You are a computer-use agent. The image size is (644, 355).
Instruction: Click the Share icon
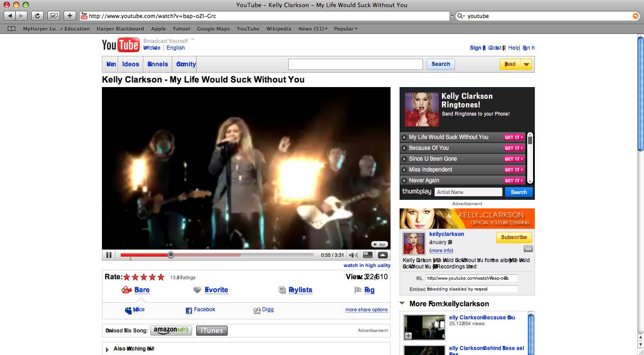click(x=127, y=290)
